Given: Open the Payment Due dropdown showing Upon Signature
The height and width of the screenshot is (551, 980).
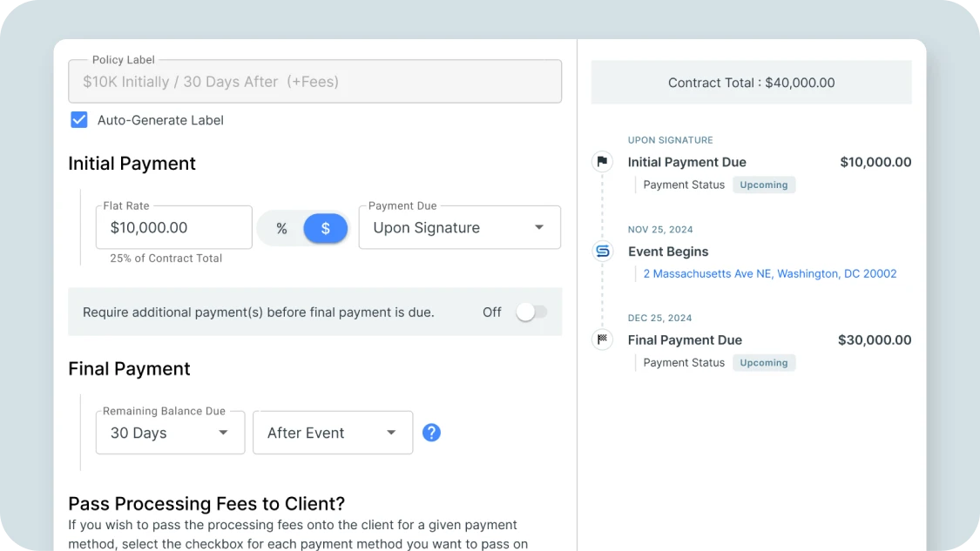Looking at the screenshot, I should [459, 227].
